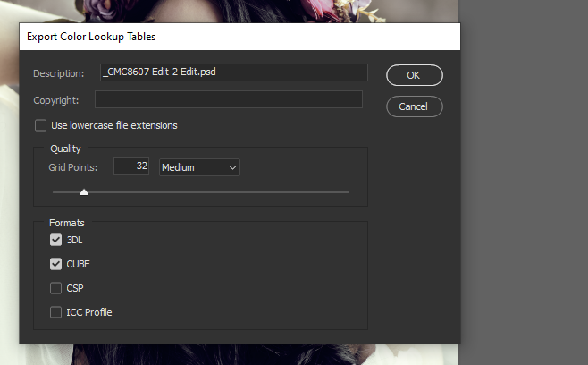Enable Use lowercase file extensions checkbox

click(40, 125)
